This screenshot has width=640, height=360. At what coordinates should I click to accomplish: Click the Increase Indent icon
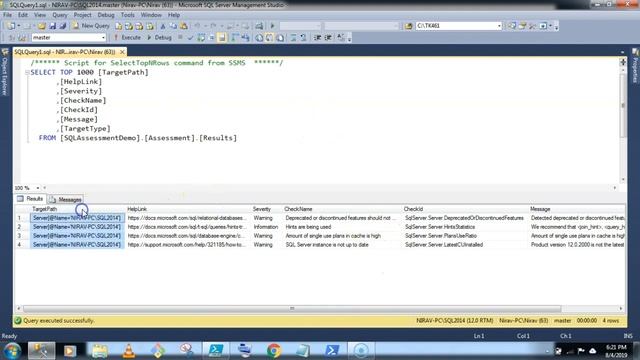click(328, 38)
